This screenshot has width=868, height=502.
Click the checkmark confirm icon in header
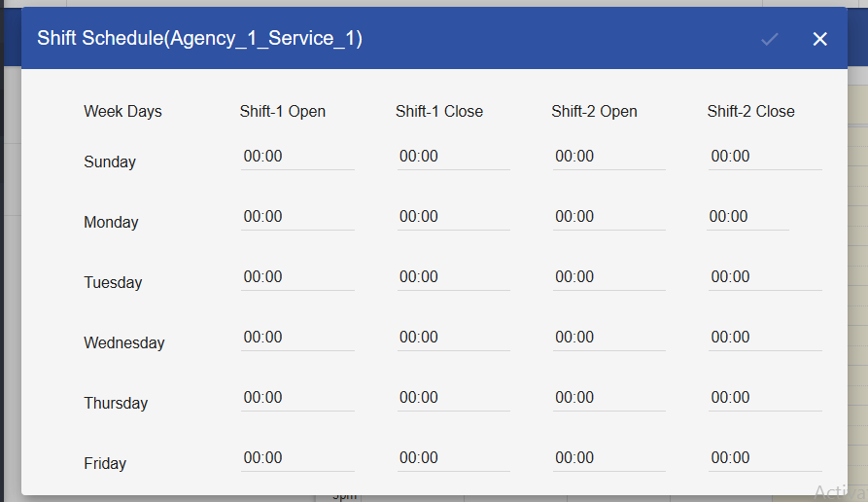click(770, 39)
